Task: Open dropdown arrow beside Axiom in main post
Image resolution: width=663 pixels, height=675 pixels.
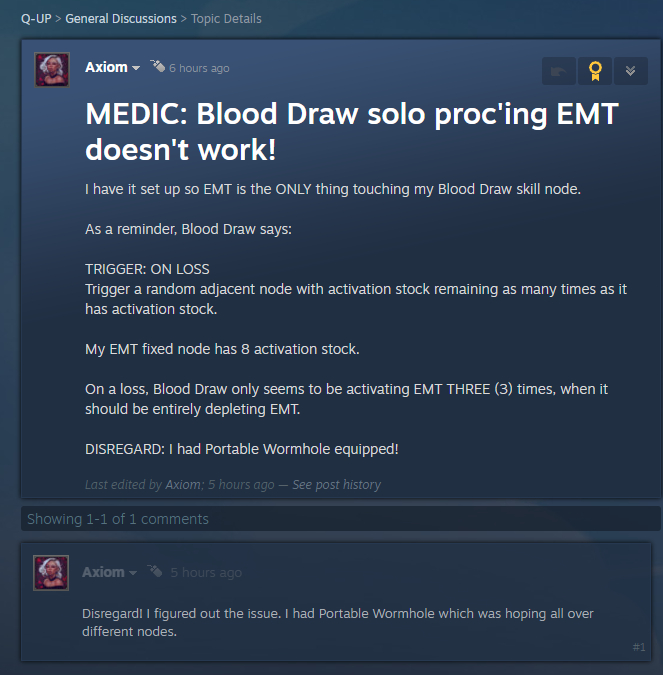Action: coord(136,68)
